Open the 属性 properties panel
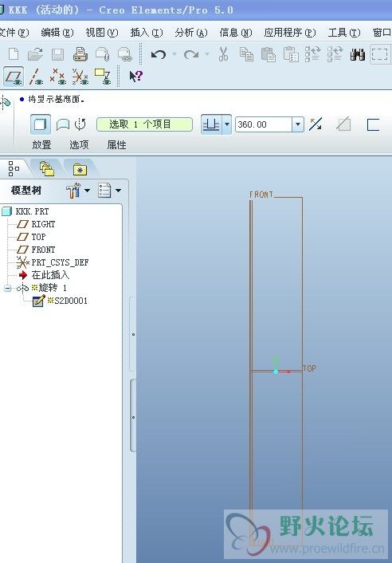This screenshot has height=563, width=392. 116,145
